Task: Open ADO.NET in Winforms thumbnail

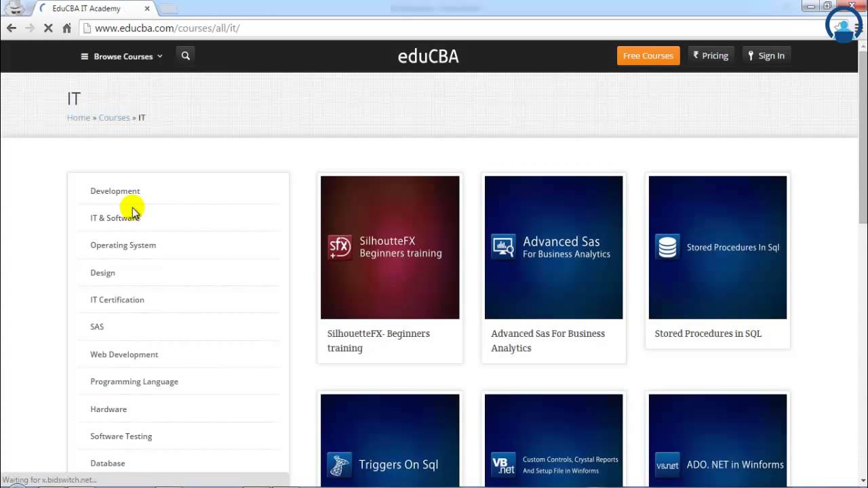Action: (717, 441)
